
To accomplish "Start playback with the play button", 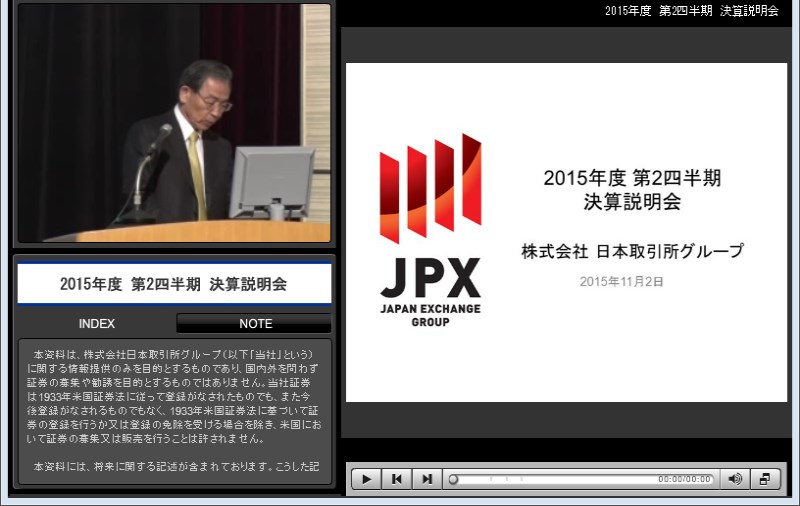I will 366,479.
